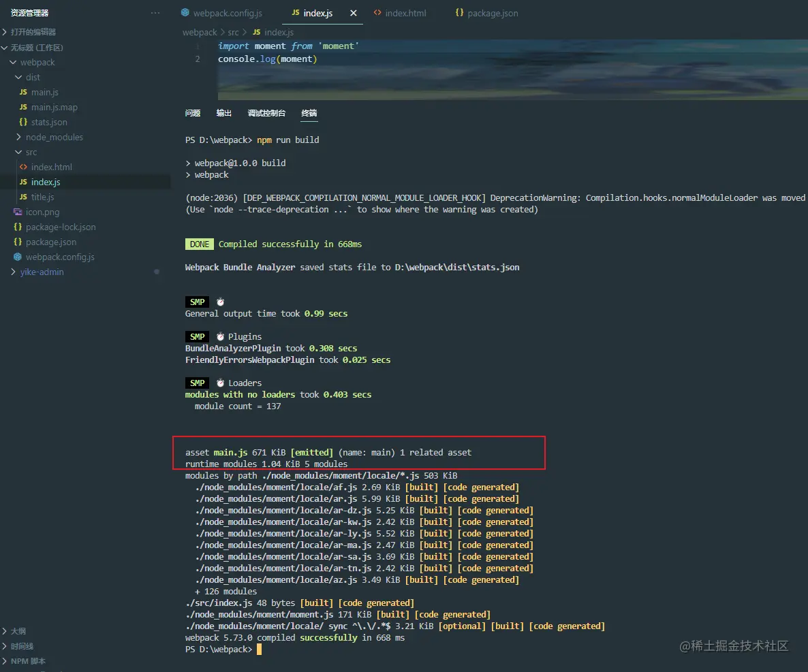Viewport: 808px width, 672px height.
Task: Close the index.js editor tab
Action: (354, 13)
